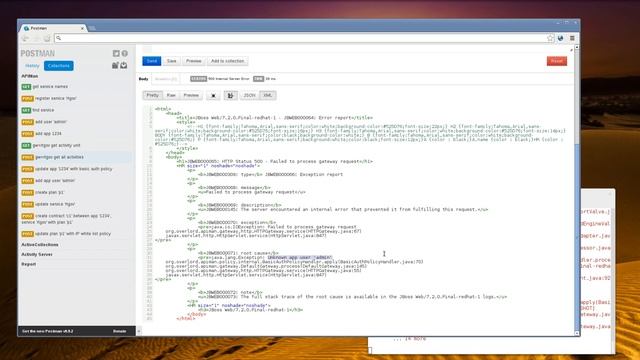The height and width of the screenshot is (360, 640).
Task: Click the fullscreen response icon
Action: 213,95
